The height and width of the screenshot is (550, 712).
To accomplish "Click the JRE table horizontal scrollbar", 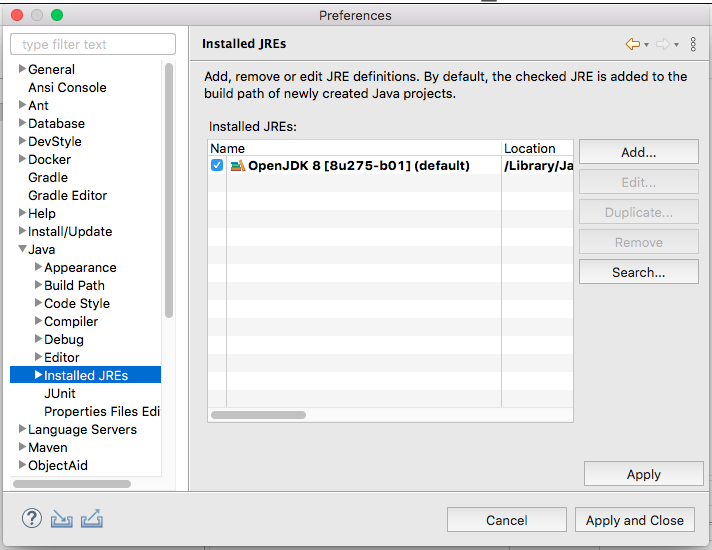I will [x=259, y=415].
